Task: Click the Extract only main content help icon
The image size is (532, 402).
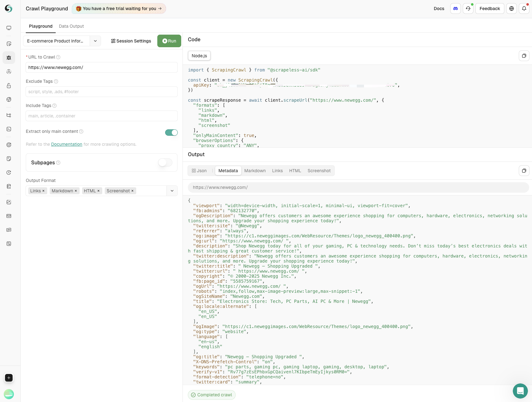Action: pyautogui.click(x=81, y=131)
